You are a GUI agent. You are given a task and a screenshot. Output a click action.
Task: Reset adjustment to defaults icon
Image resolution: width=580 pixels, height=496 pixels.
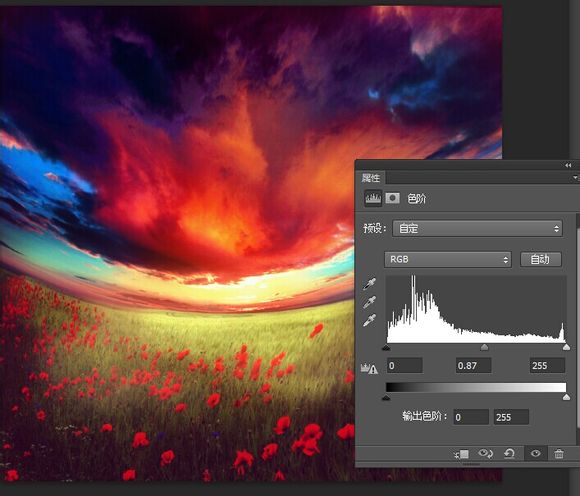509,453
